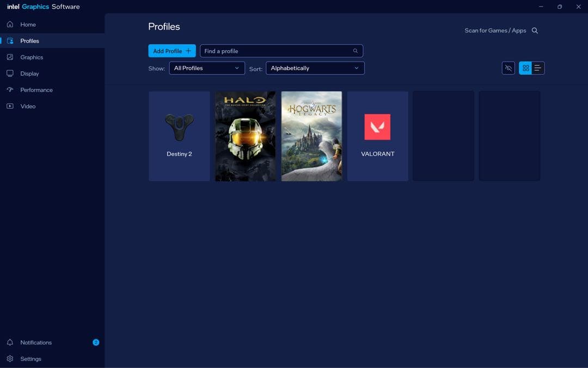Open Settings gear icon
Image resolution: width=588 pixels, height=368 pixels.
(x=10, y=359)
